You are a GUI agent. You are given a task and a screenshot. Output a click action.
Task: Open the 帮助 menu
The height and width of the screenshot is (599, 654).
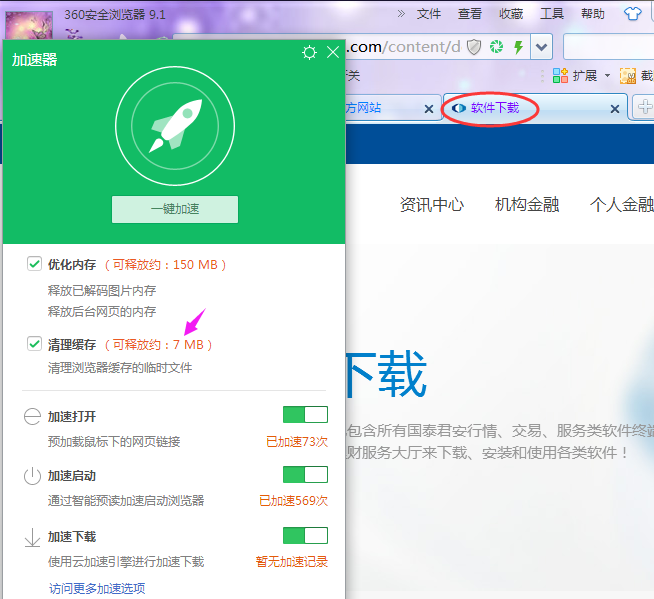(x=593, y=14)
